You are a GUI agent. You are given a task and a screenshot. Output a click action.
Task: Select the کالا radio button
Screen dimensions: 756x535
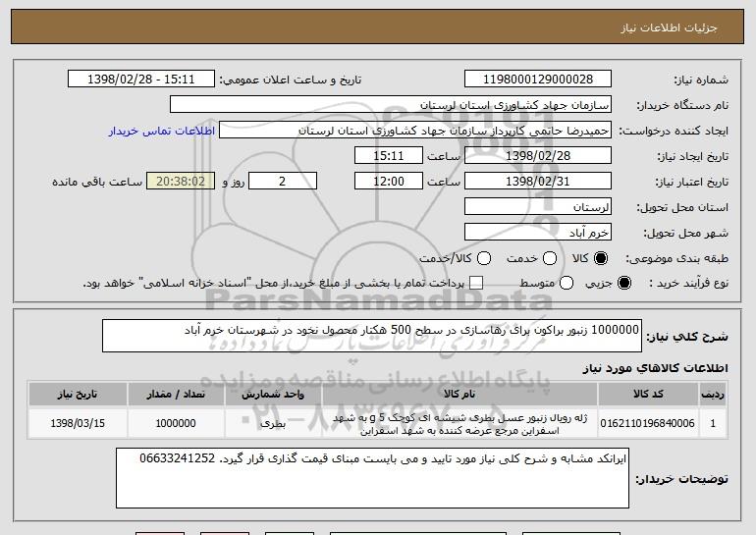(601, 258)
